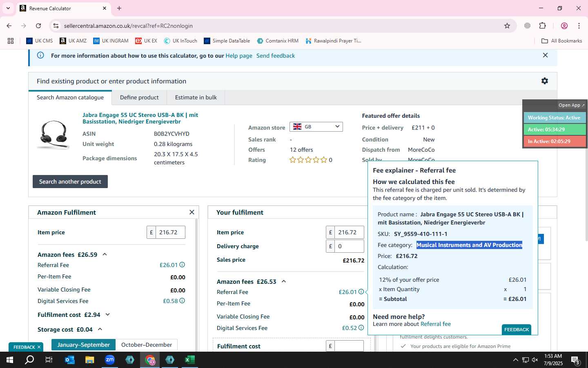The image size is (588, 368).
Task: Open the Rawalpindi Prayer Times bookmark
Action: pos(333,41)
